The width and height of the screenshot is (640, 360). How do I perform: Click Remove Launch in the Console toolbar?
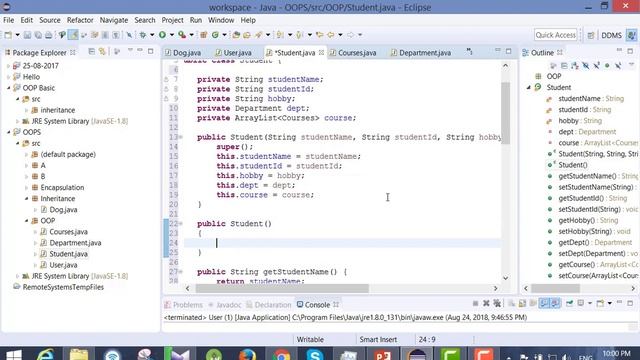point(486,303)
